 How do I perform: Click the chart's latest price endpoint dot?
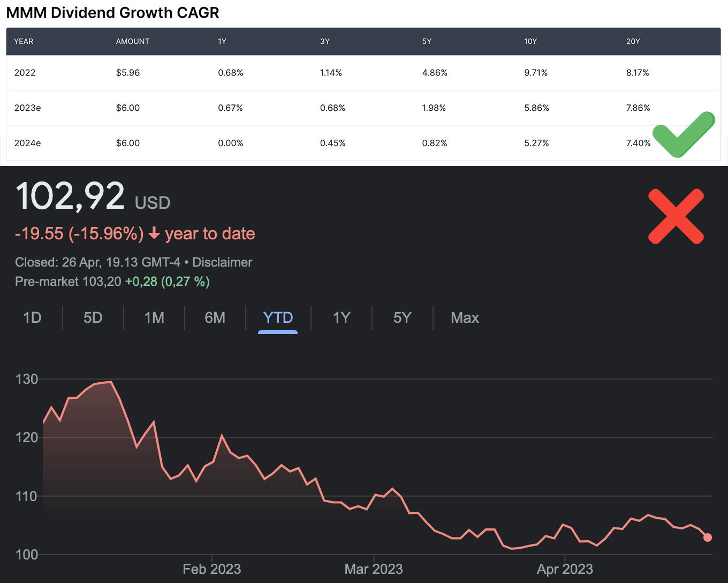(x=707, y=537)
